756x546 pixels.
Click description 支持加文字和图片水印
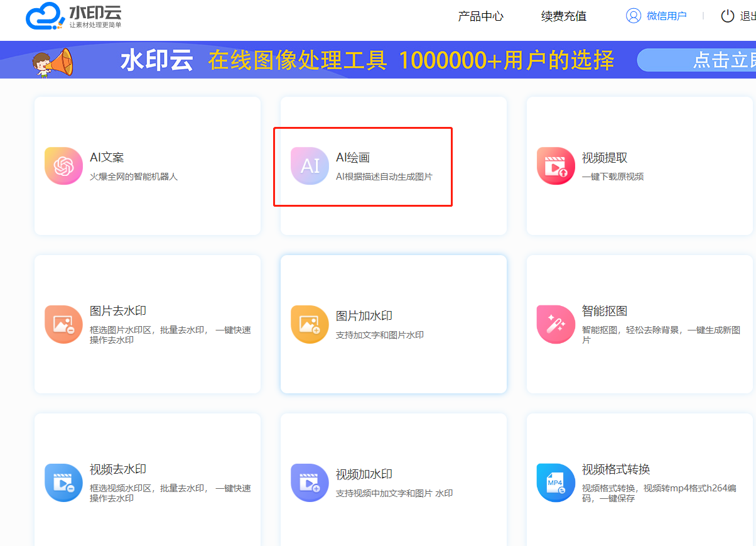[x=380, y=335]
